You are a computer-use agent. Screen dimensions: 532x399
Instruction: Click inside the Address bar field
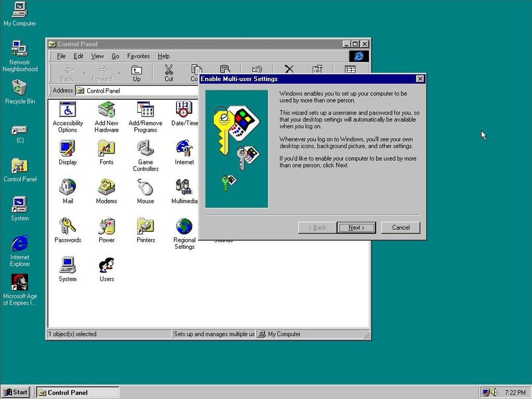[x=137, y=90]
